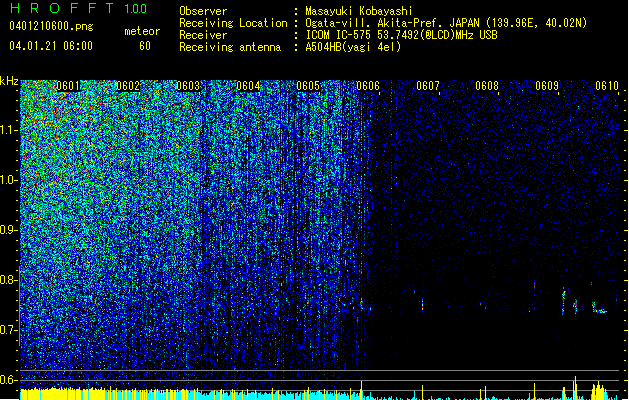Click the Observer label
This screenshot has width=629, height=400.
tap(203, 11)
